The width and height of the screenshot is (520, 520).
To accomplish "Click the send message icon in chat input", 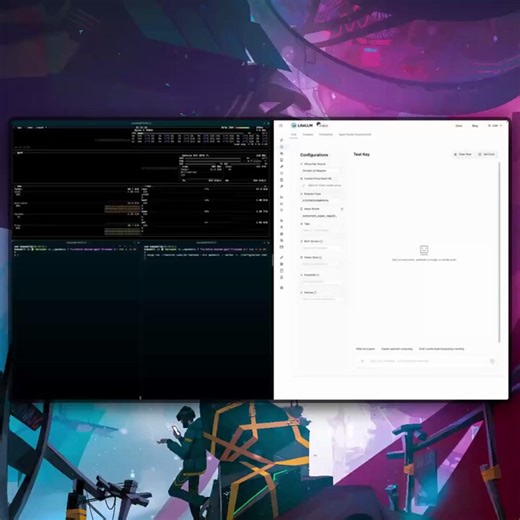I will coord(492,361).
